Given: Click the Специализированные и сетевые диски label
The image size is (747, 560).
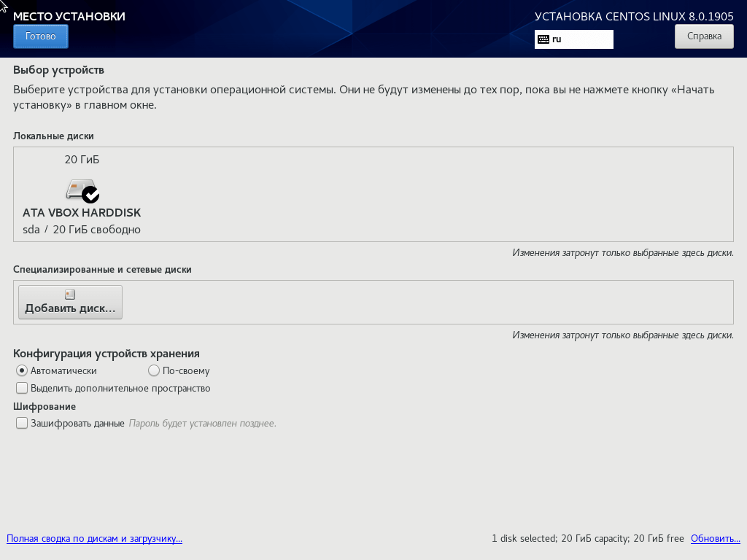Looking at the screenshot, I should coord(102,270).
